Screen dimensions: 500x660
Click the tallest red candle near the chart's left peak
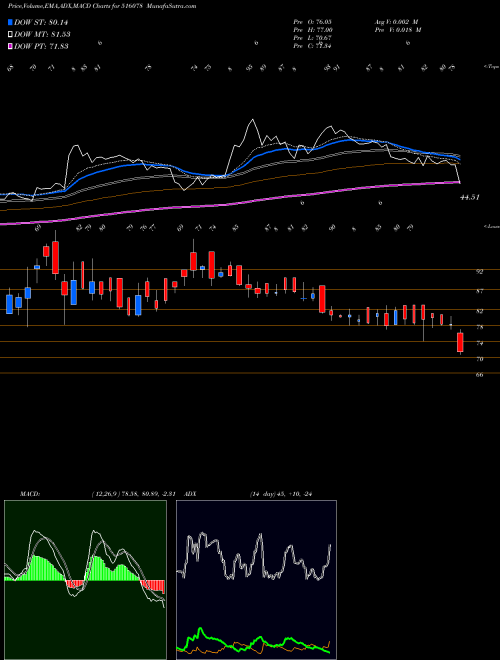[55, 258]
